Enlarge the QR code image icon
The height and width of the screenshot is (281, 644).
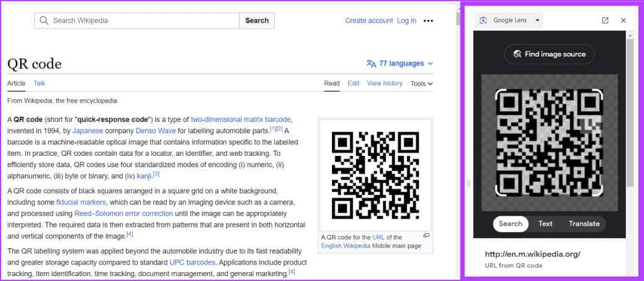click(426, 235)
